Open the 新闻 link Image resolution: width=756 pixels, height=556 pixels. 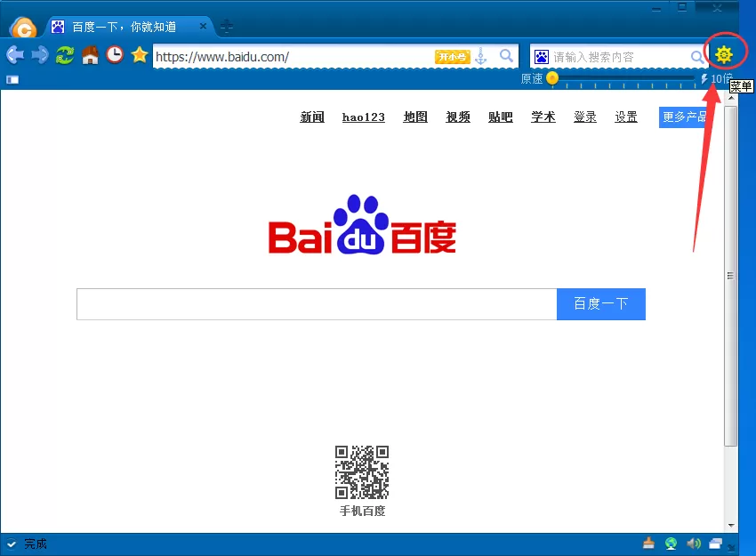[312, 117]
